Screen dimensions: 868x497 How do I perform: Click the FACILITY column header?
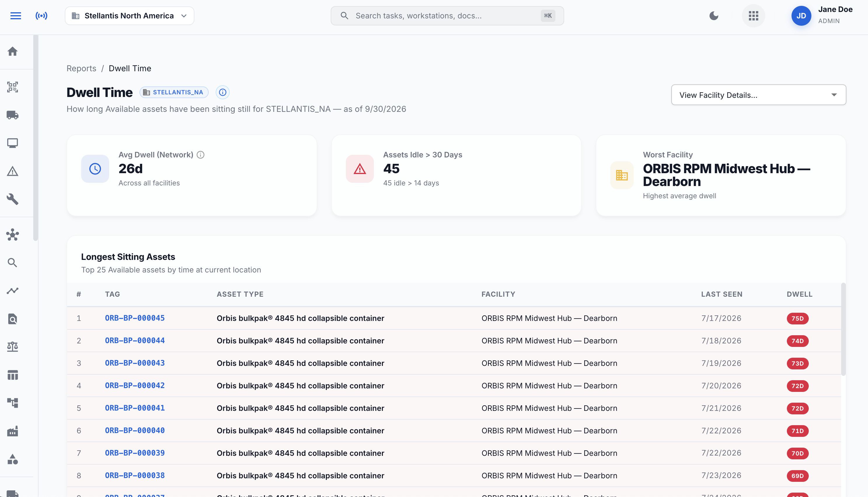(x=498, y=294)
